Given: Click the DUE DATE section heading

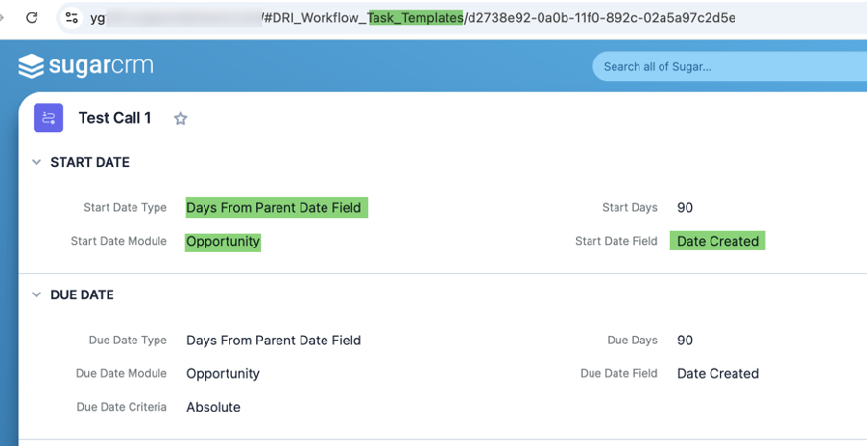Looking at the screenshot, I should coord(82,294).
